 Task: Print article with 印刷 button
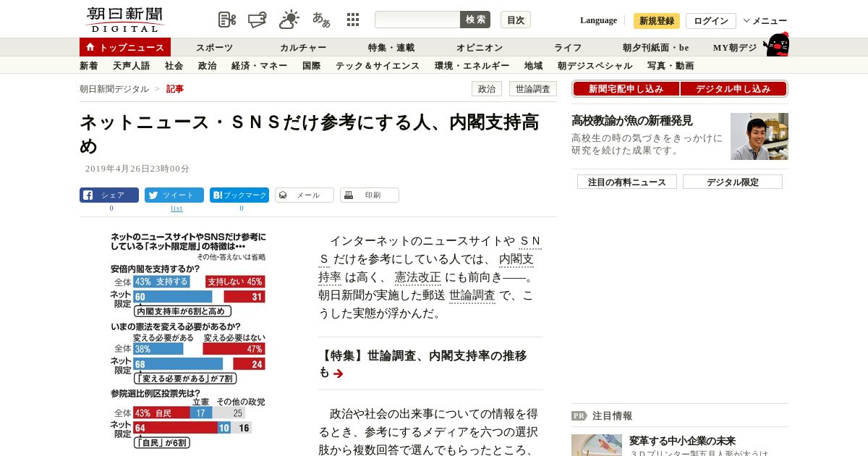click(370, 195)
